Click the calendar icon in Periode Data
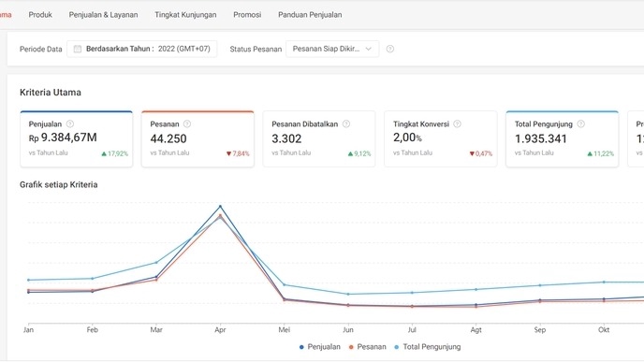Image resolution: width=644 pixels, height=362 pixels. [x=77, y=49]
